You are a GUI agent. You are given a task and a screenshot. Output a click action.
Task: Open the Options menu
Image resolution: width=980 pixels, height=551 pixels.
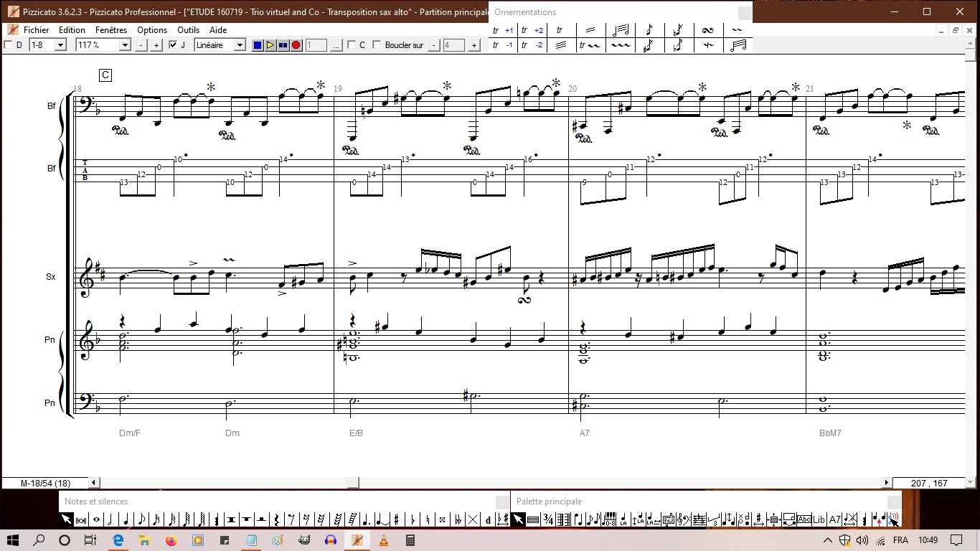[x=152, y=30]
